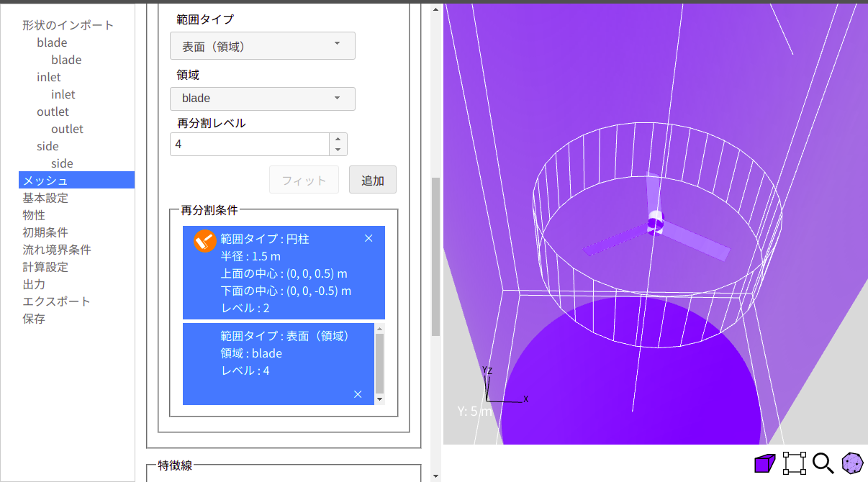Image resolution: width=868 pixels, height=482 pixels.
Task: Click the 再分割条件 group heading
Action: tap(209, 210)
